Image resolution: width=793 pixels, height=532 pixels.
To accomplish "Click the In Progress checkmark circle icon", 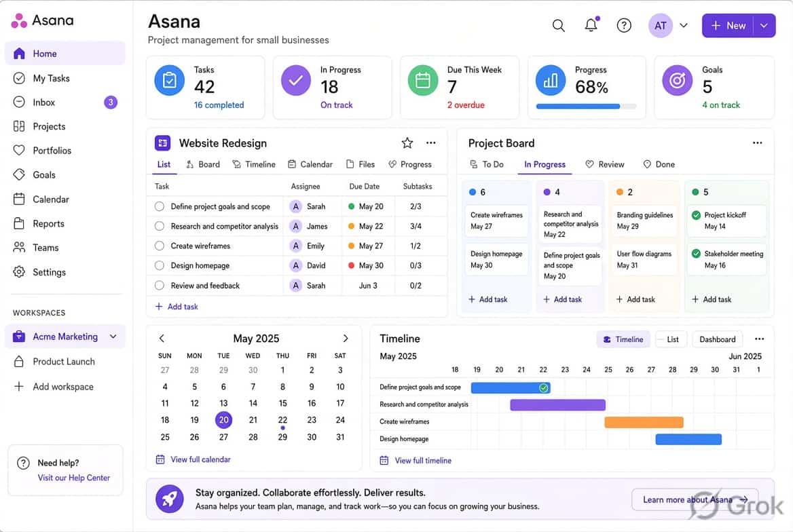I will point(296,80).
